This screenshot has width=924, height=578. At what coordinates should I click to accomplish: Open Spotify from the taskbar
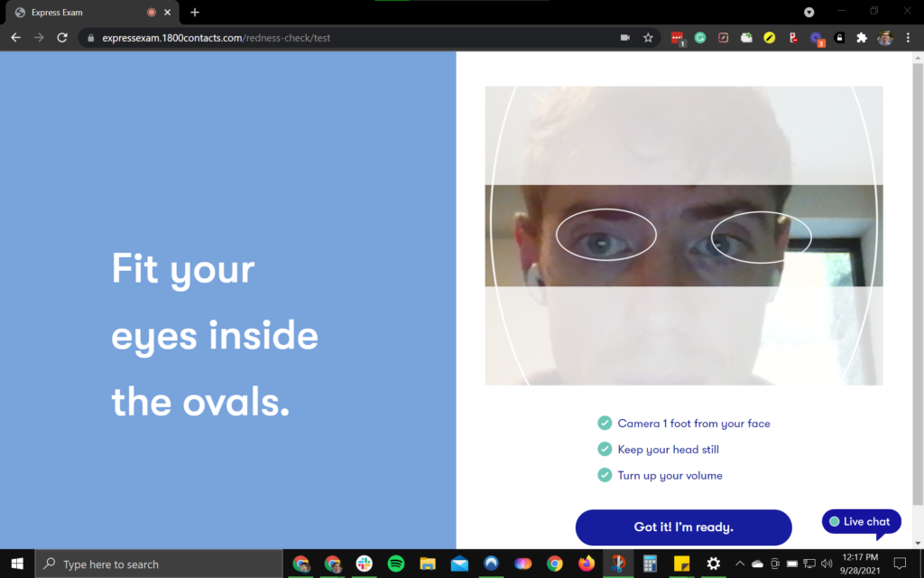point(395,564)
